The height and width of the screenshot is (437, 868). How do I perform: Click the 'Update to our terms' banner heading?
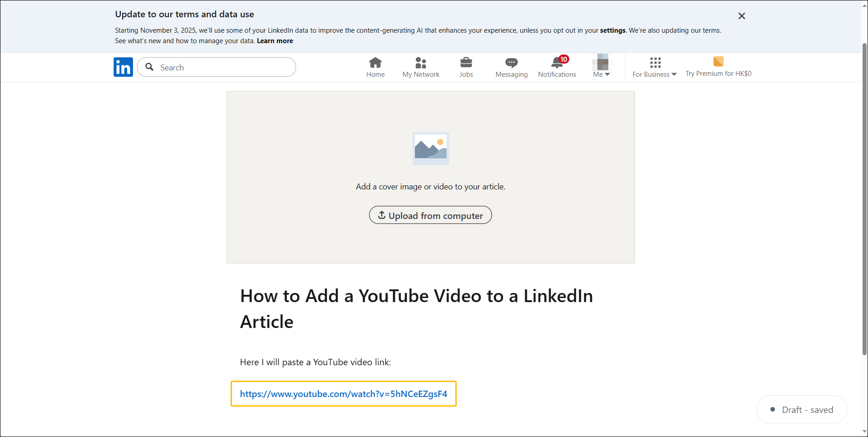(184, 14)
